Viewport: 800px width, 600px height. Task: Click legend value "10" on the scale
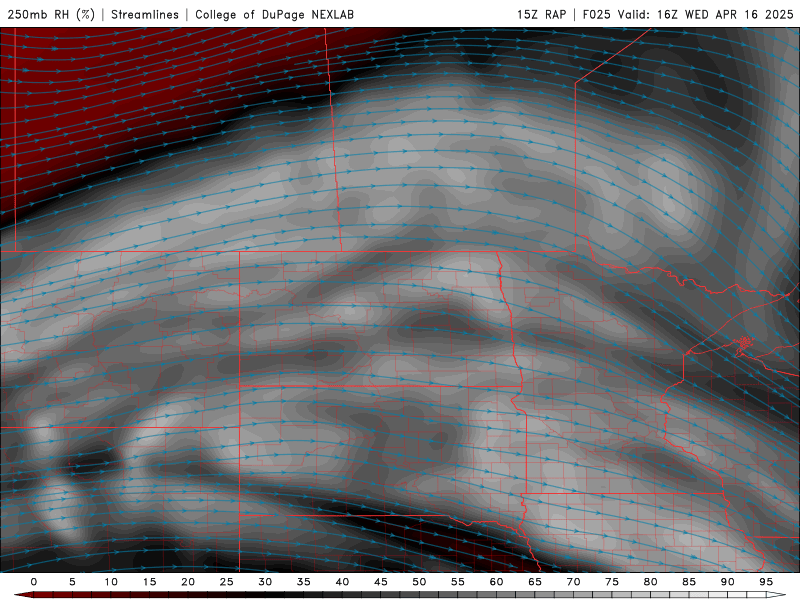[111, 582]
